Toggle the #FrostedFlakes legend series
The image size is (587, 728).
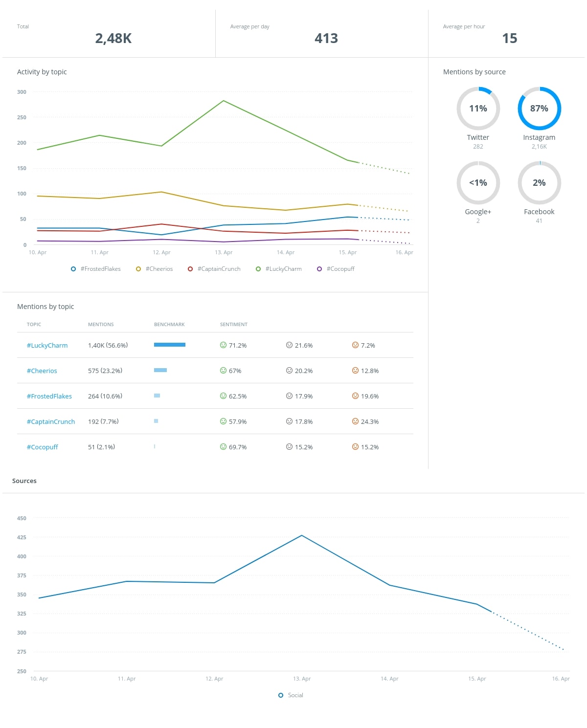96,269
